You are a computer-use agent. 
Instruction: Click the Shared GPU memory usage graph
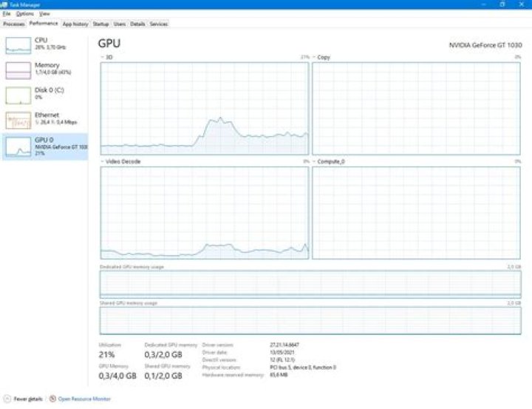click(310, 321)
